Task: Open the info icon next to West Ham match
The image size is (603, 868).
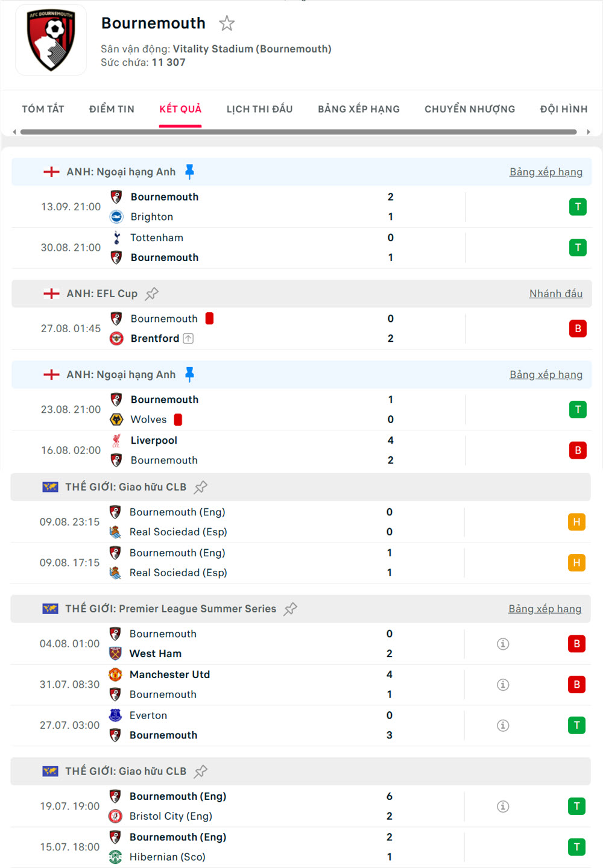Action: [503, 644]
